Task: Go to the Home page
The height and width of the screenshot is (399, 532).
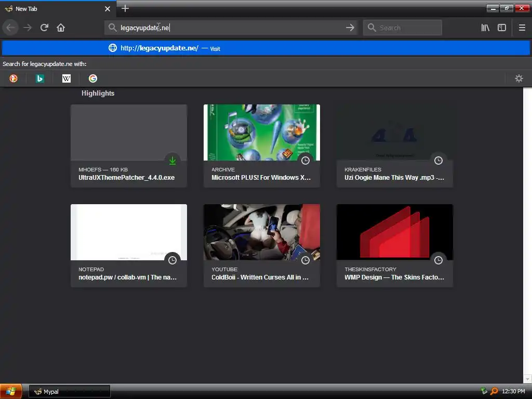Action: (x=61, y=28)
